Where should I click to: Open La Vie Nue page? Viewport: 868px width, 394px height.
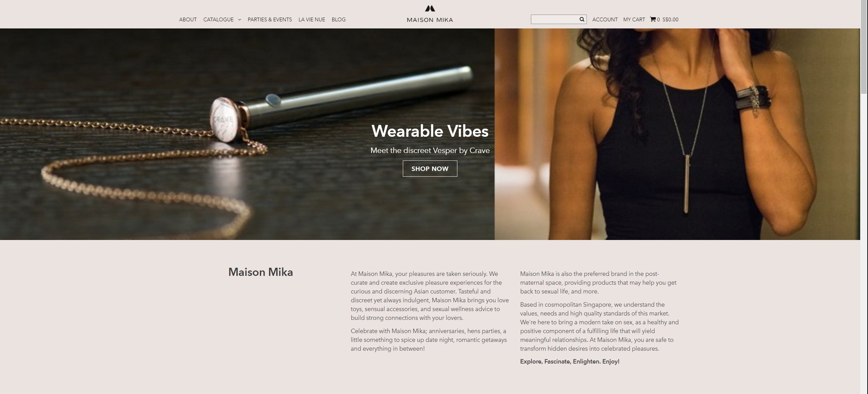tap(312, 20)
